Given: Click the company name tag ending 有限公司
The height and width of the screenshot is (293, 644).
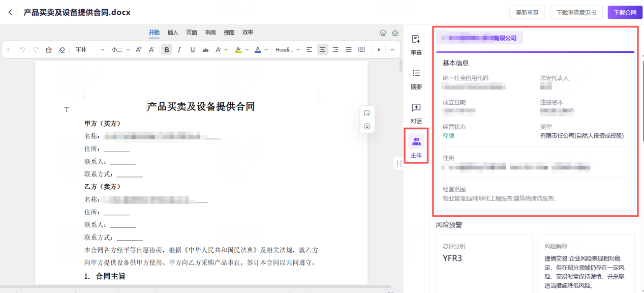Looking at the screenshot, I should coord(479,38).
